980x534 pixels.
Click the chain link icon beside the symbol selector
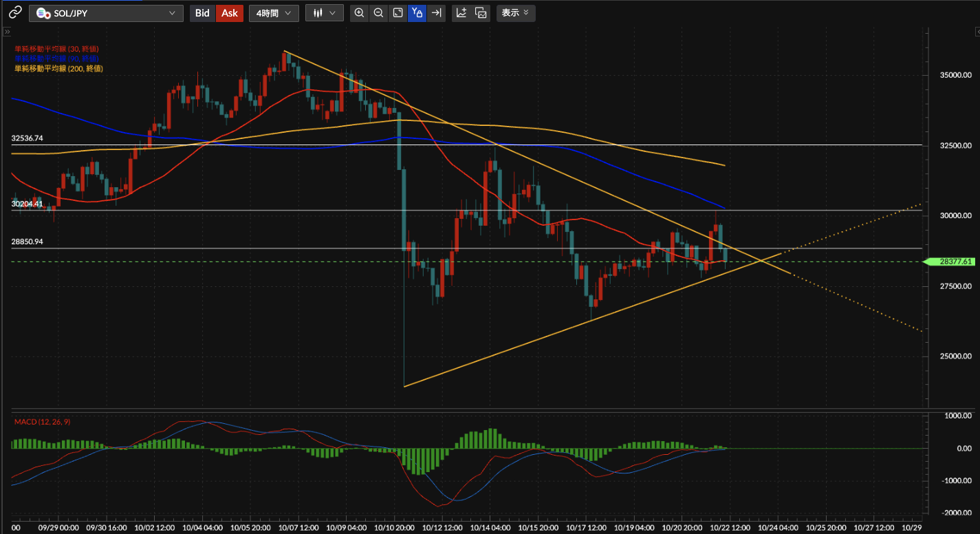point(15,13)
